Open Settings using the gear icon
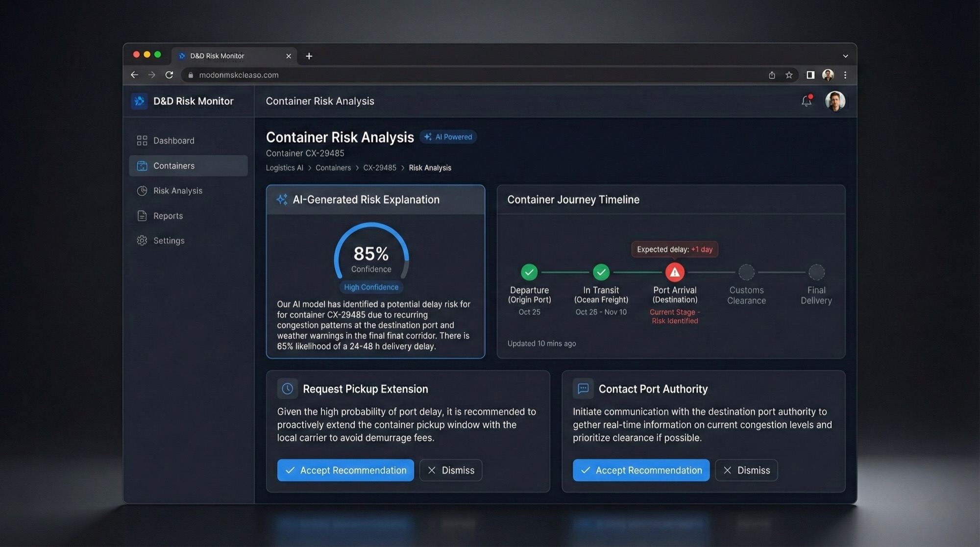980x547 pixels. [x=142, y=240]
